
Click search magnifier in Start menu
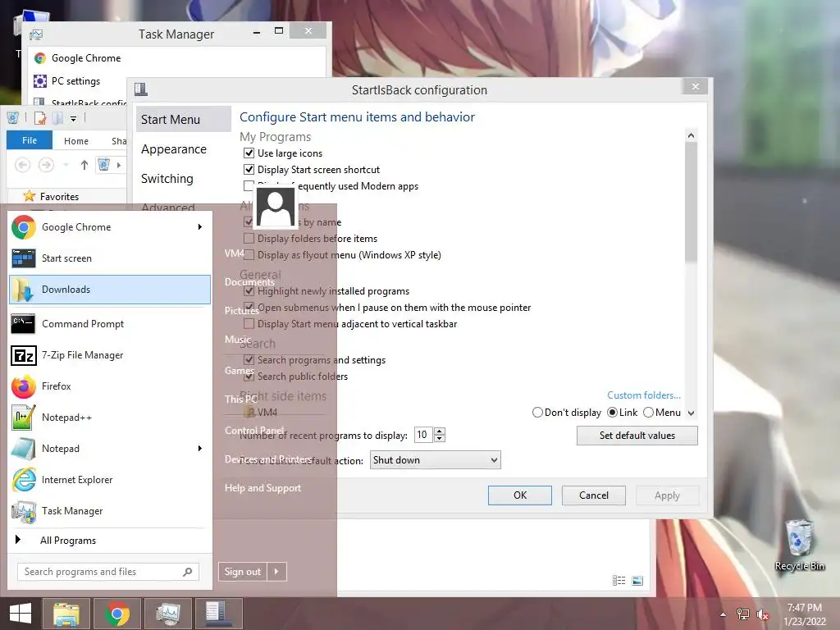tap(188, 572)
